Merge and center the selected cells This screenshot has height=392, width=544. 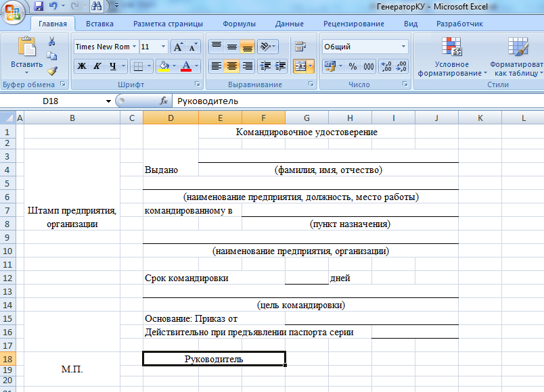[x=300, y=66]
